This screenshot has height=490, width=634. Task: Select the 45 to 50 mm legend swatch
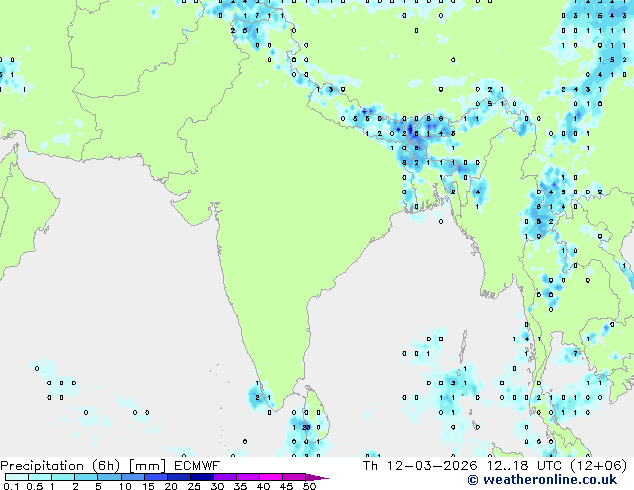pos(294,477)
